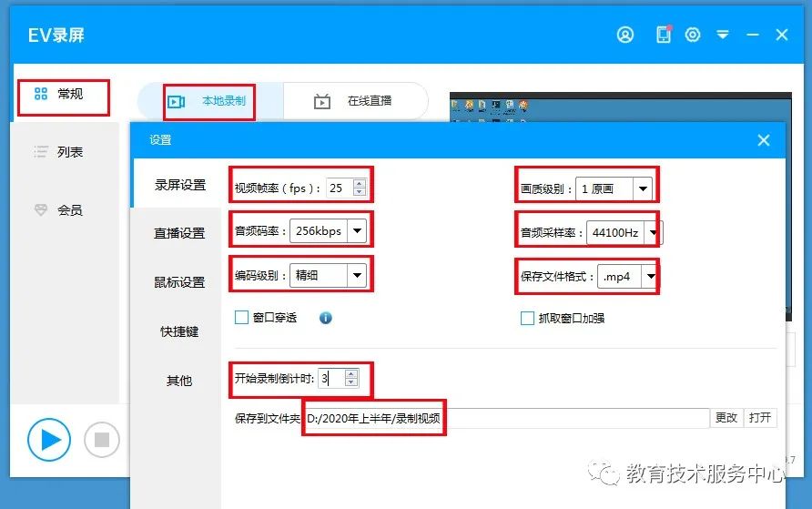The width and height of the screenshot is (812, 509).
Task: Open 鼠标设置 in settings menu
Action: [179, 282]
